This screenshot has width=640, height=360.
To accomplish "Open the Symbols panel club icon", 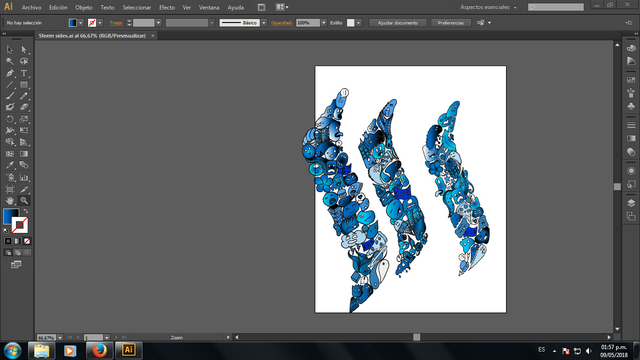I will 631,106.
